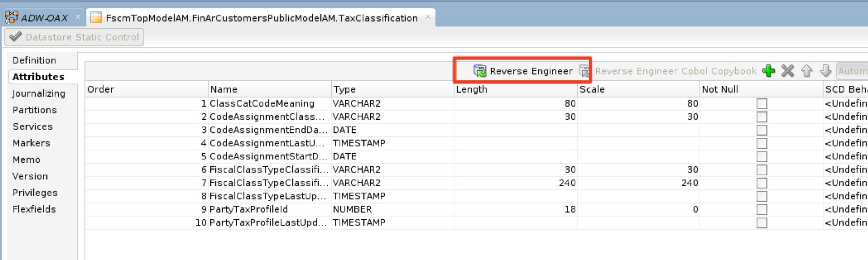This screenshot has width=868, height=260.
Task: Click the Datastore Static Control button
Action: click(x=75, y=37)
